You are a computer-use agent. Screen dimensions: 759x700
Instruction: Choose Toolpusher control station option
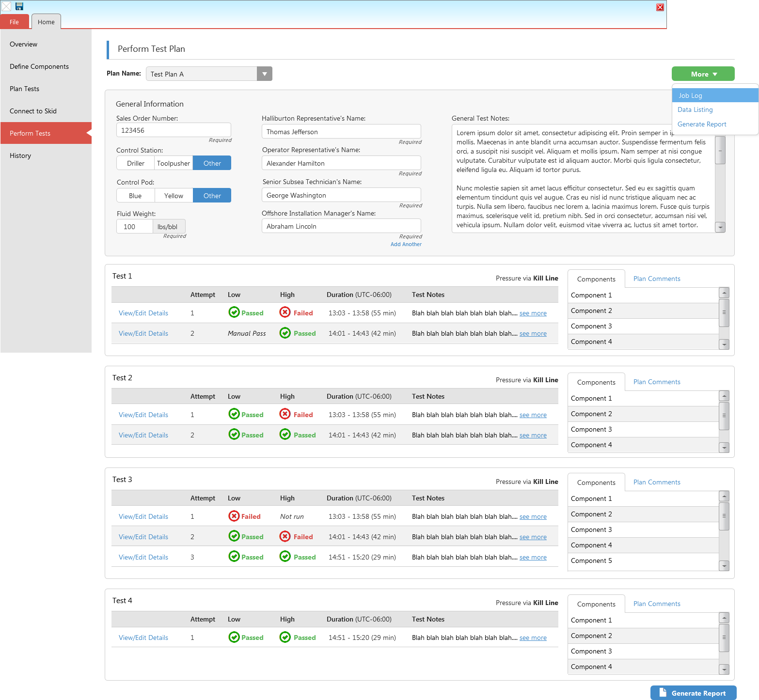coord(174,163)
